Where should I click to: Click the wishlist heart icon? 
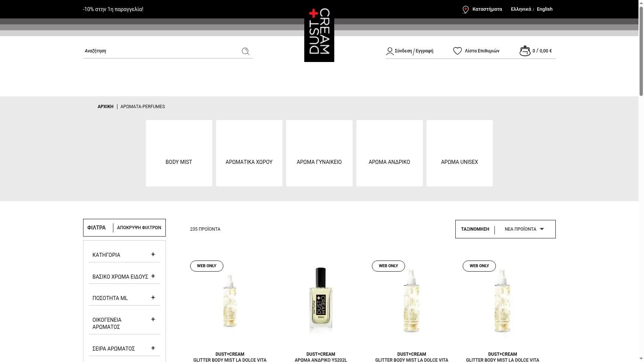click(457, 51)
